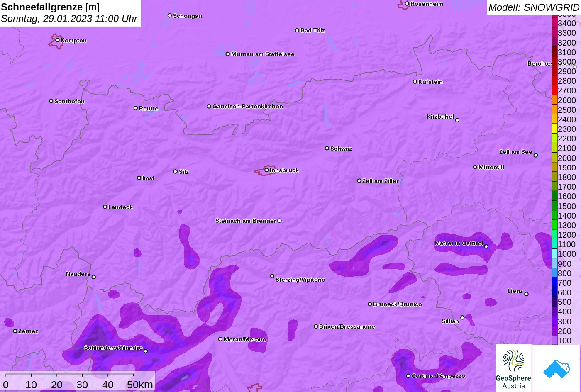
Task: Click the Kitzbühel location dot
Action: pos(457,120)
